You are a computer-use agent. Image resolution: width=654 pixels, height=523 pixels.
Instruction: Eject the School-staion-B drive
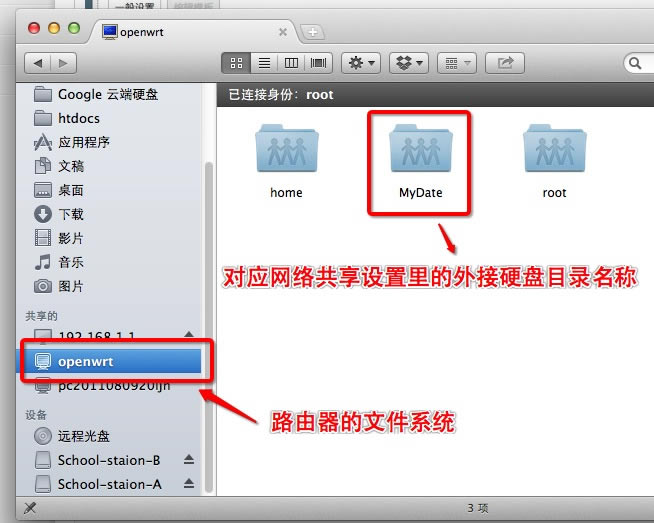tap(189, 460)
